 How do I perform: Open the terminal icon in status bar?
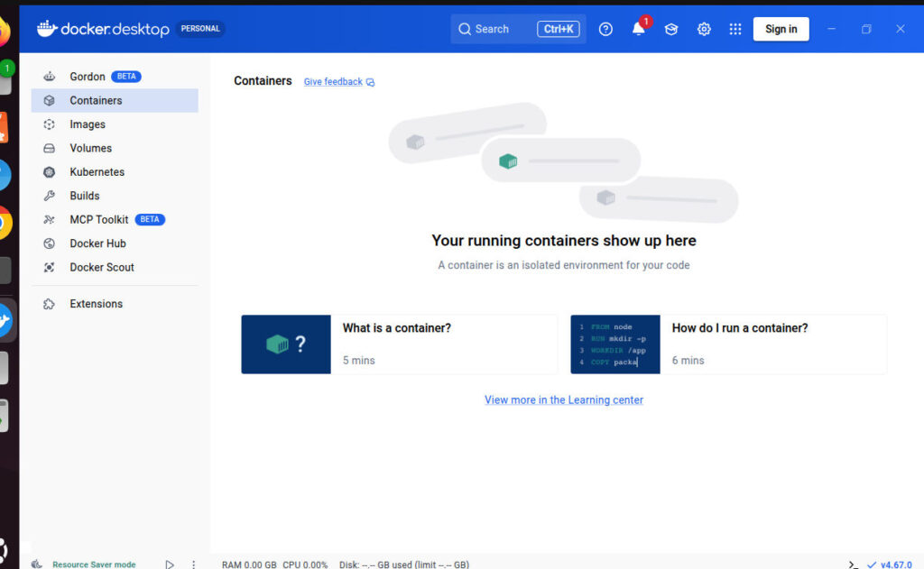(x=853, y=564)
